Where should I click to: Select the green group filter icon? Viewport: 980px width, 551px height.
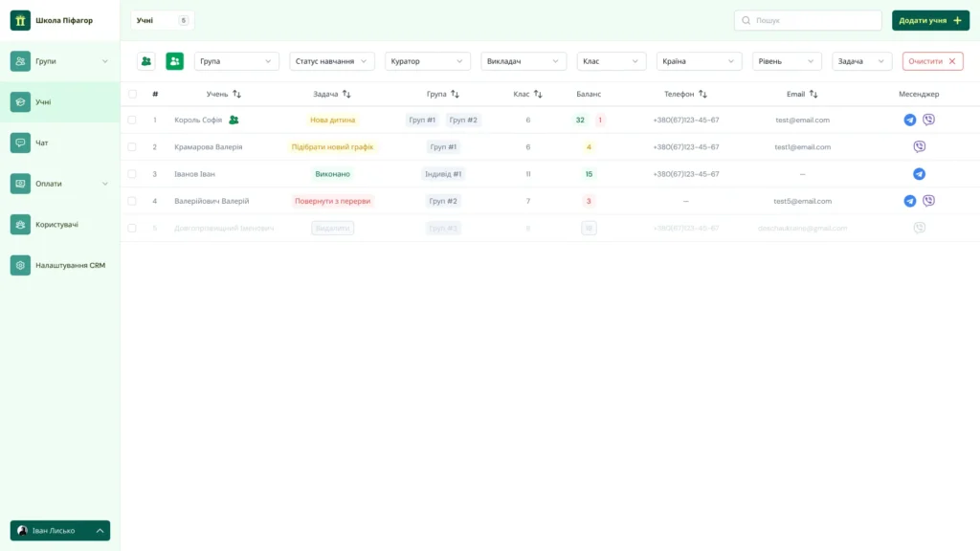(174, 61)
